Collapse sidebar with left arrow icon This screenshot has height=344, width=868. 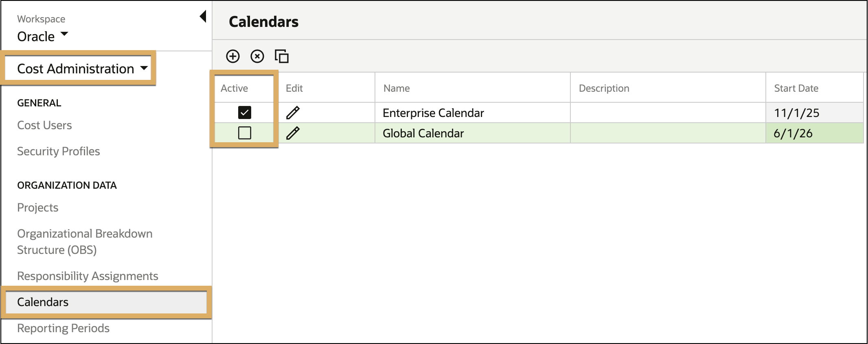(203, 17)
